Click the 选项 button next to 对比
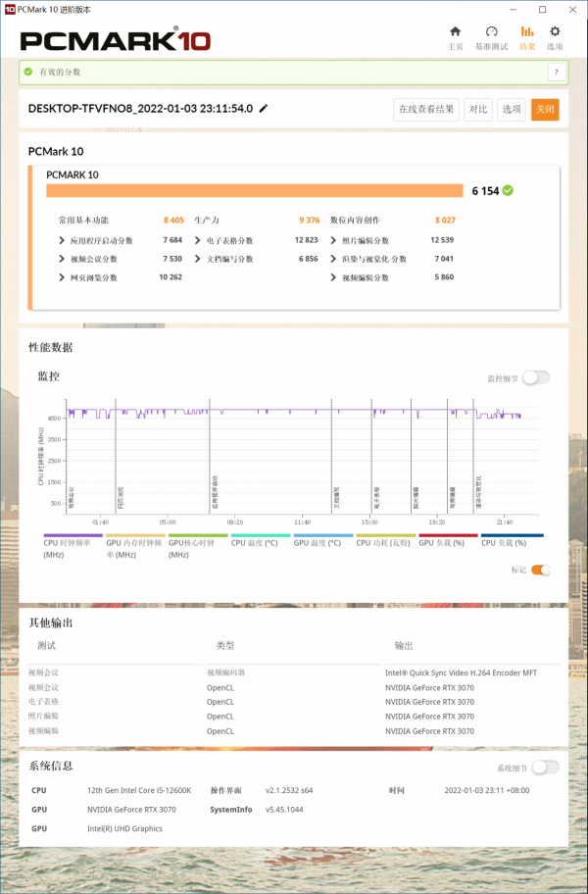Viewport: 588px width, 894px height. (x=512, y=110)
